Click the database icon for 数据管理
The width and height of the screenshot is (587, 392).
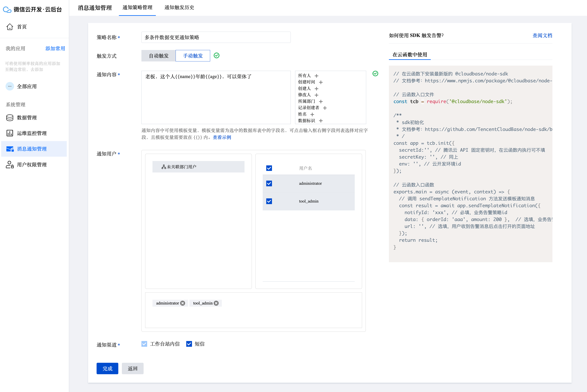pos(10,118)
